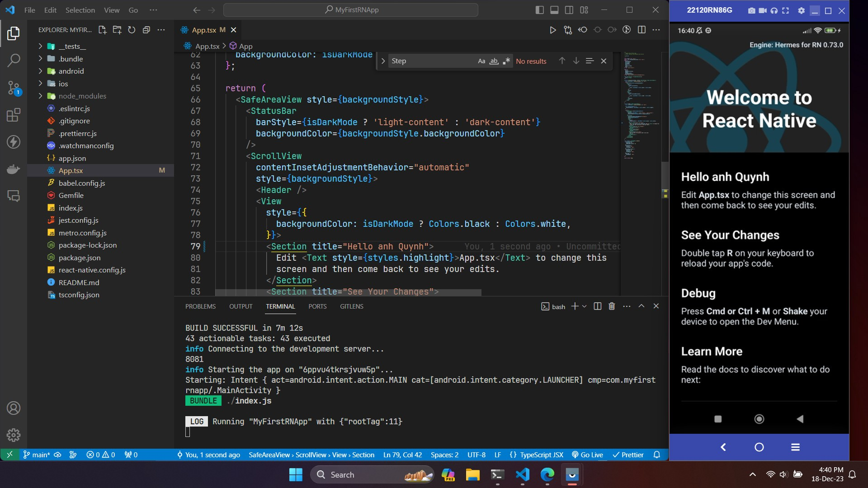Expand the android folder
This screenshot has width=868, height=488.
coord(40,71)
